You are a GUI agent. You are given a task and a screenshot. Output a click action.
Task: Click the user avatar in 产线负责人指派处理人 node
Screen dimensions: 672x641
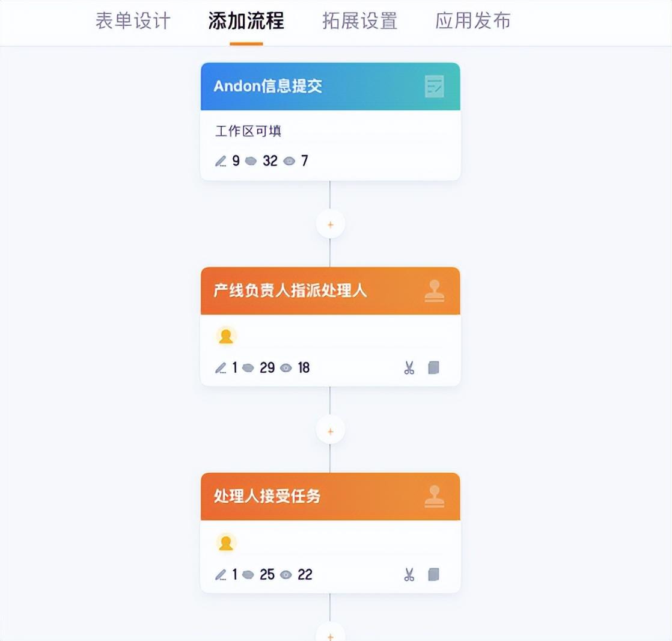coord(226,336)
